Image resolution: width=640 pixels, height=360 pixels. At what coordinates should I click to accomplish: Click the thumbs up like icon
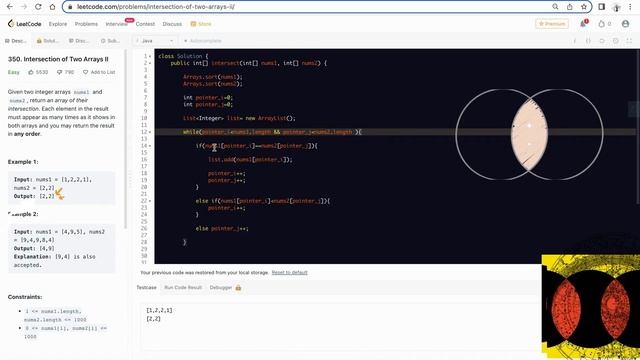click(31, 72)
